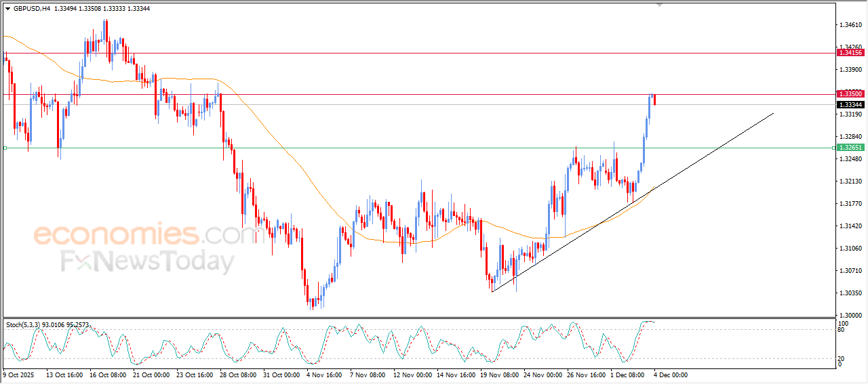Click the latest red candlestick
Viewport: 868px width, 384px height.
click(654, 100)
